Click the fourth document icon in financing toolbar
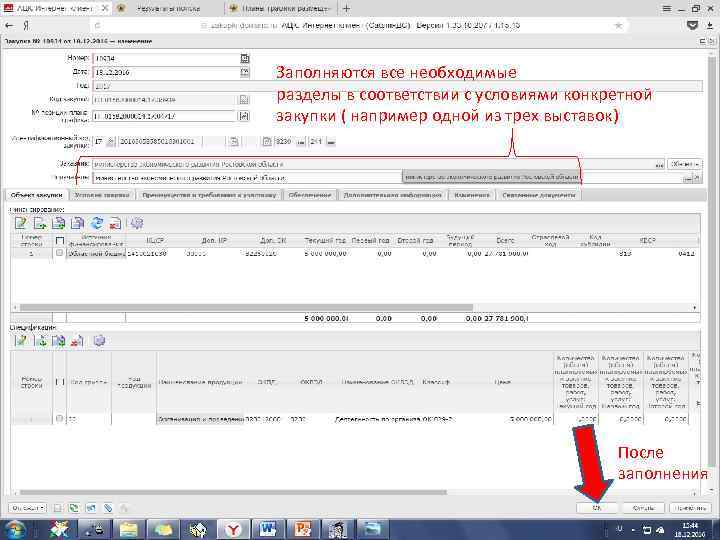The width and height of the screenshot is (720, 540). tap(77, 223)
